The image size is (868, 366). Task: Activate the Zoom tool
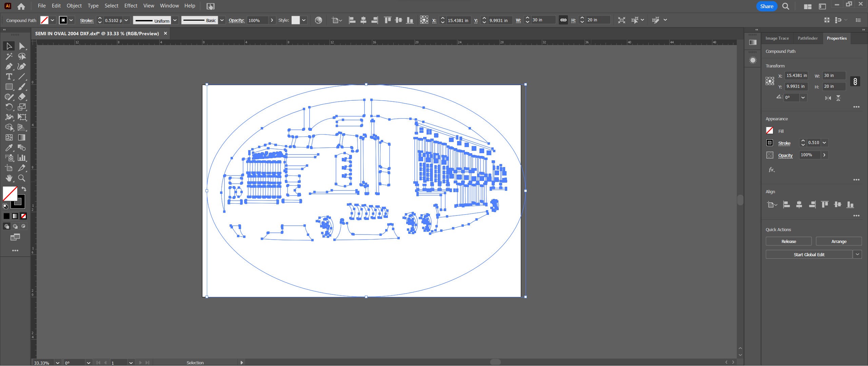(x=21, y=178)
